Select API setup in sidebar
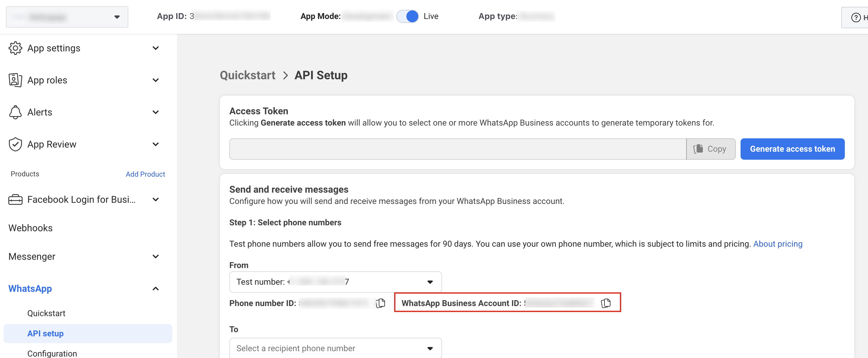Image resolution: width=868 pixels, height=358 pixels. pos(88,333)
